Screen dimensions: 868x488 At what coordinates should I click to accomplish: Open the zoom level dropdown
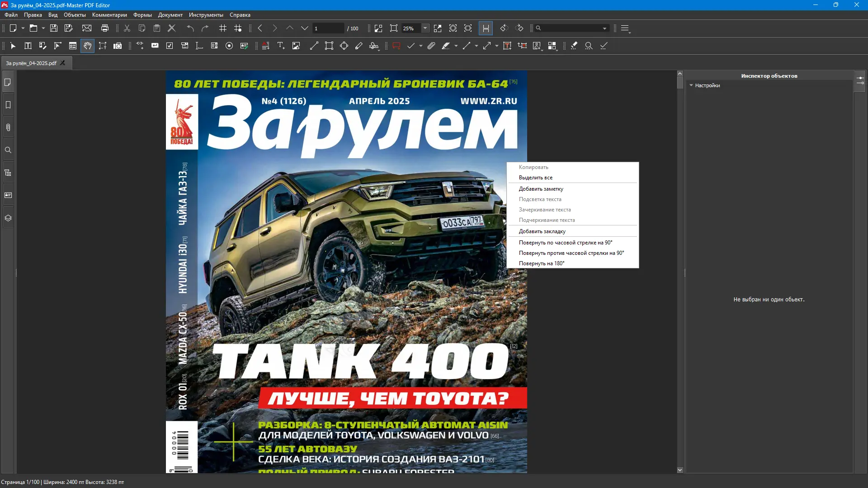pos(425,28)
